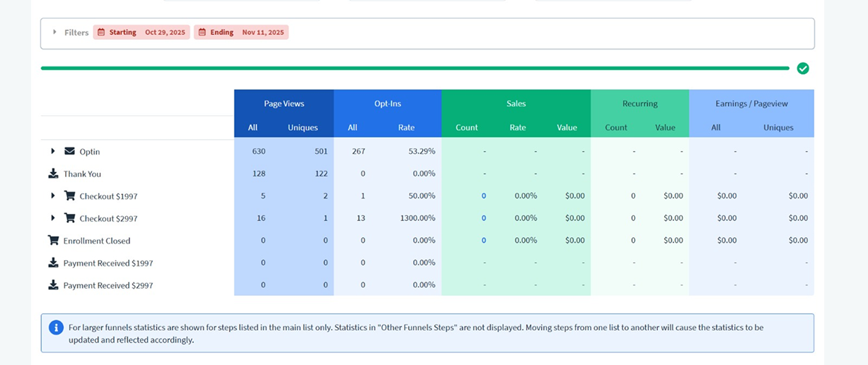
Task: Click the download icon beside Thank You
Action: point(53,173)
